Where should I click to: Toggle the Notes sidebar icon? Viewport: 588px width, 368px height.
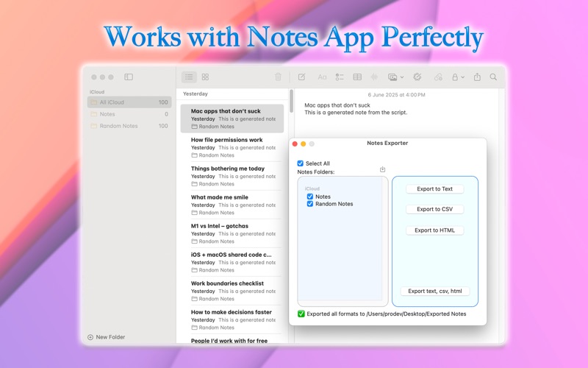point(129,77)
